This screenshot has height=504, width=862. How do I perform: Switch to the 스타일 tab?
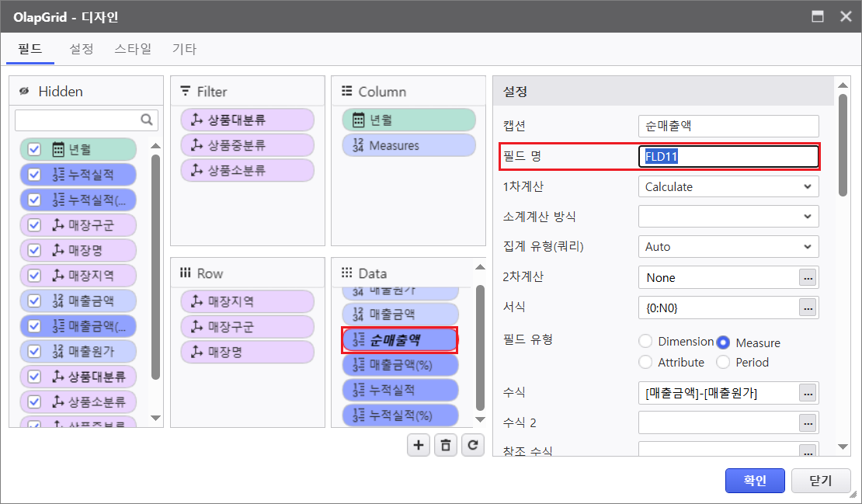pos(133,49)
